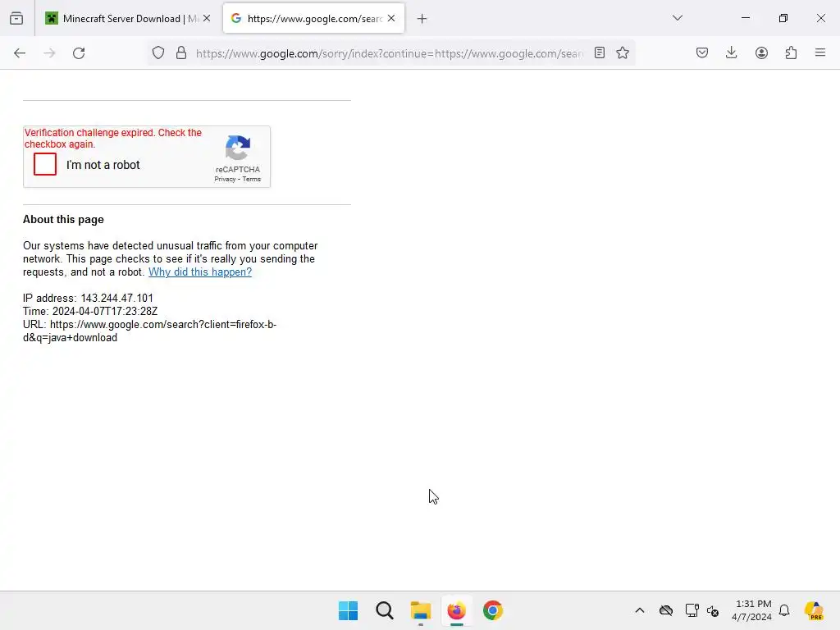Open the reCAPTCHA Privacy link
Image resolution: width=840 pixels, height=630 pixels.
(225, 180)
